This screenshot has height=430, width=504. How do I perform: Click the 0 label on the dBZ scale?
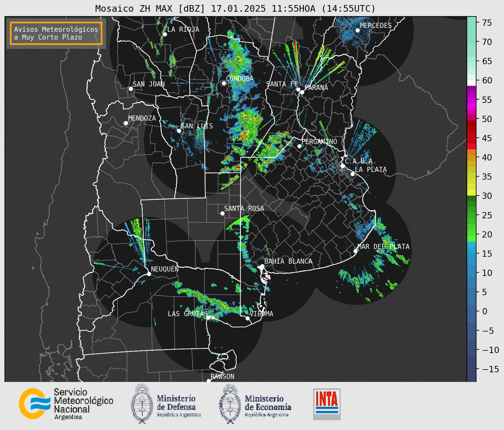click(485, 311)
